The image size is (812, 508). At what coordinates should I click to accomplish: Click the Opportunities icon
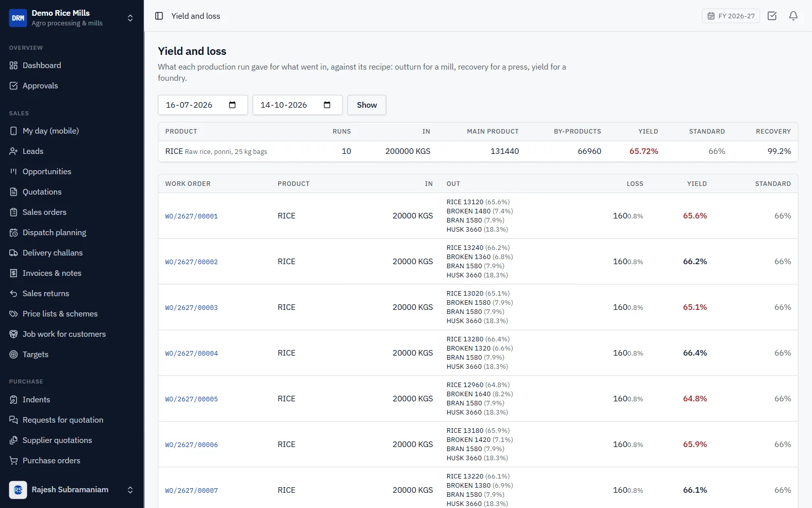(x=14, y=172)
